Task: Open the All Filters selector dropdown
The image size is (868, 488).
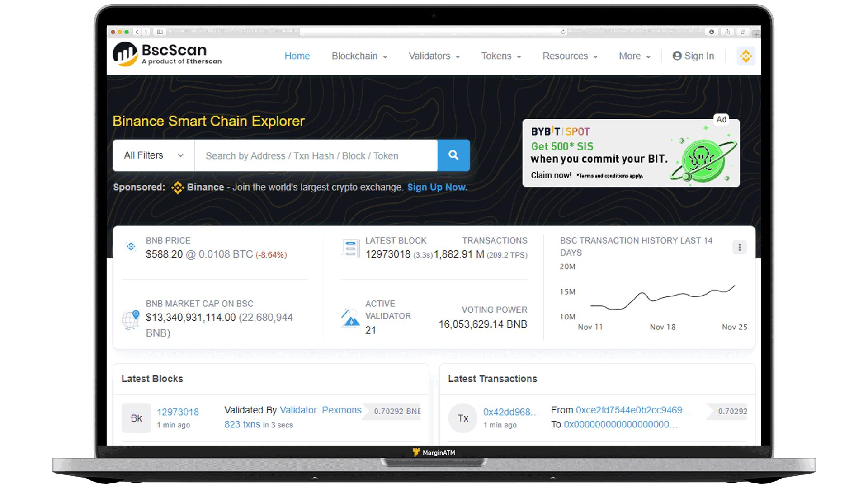Action: [x=153, y=155]
